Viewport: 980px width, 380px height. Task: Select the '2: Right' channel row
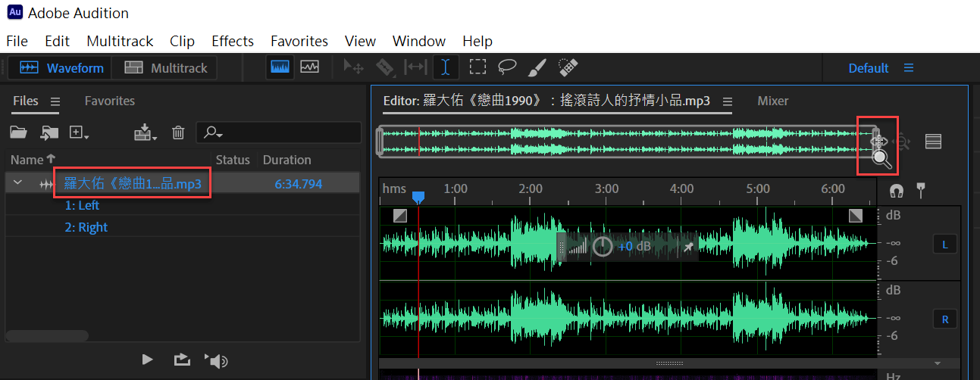86,227
